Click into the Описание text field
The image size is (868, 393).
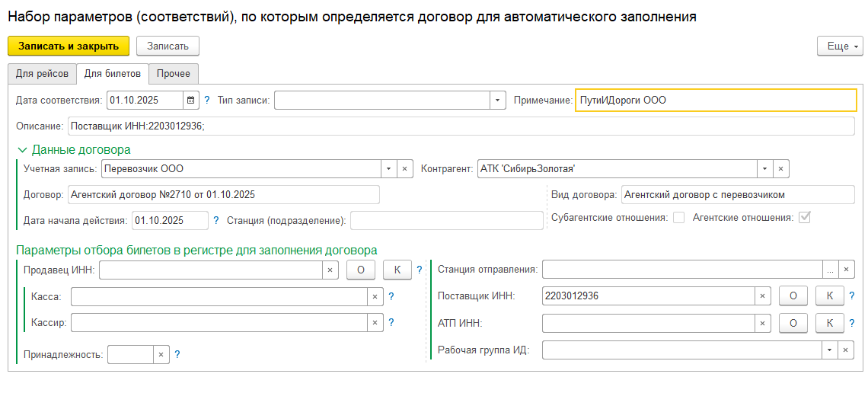pos(460,126)
